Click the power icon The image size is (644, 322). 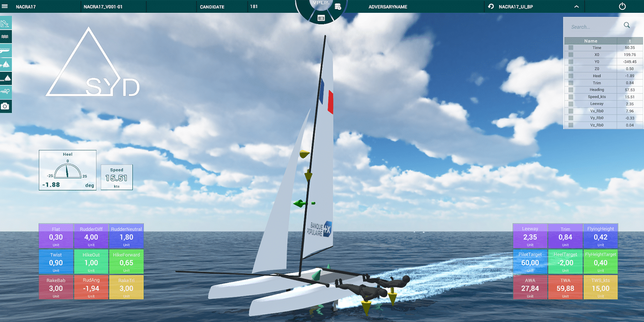[622, 6]
